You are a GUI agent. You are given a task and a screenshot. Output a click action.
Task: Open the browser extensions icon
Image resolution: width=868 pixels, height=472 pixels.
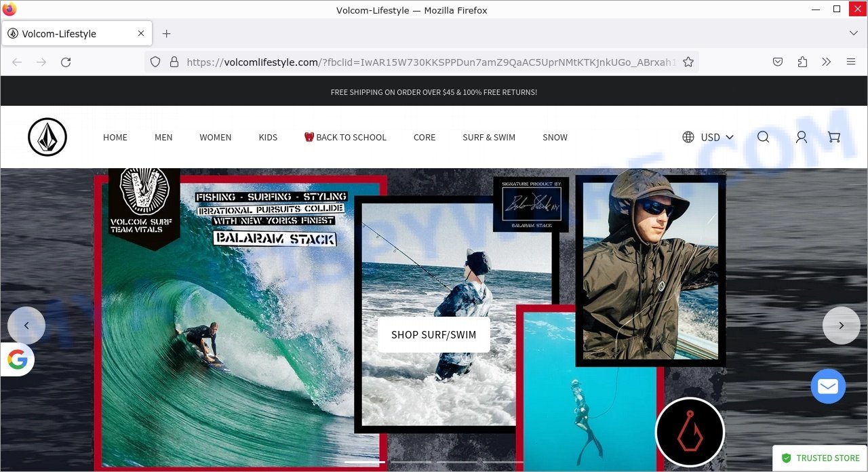coord(802,62)
